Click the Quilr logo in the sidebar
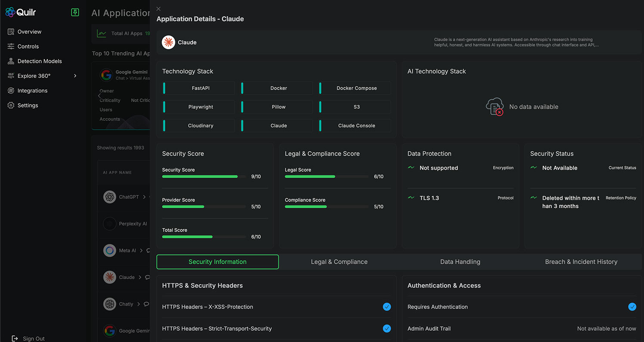Viewport: 644px width, 342px height. click(21, 12)
